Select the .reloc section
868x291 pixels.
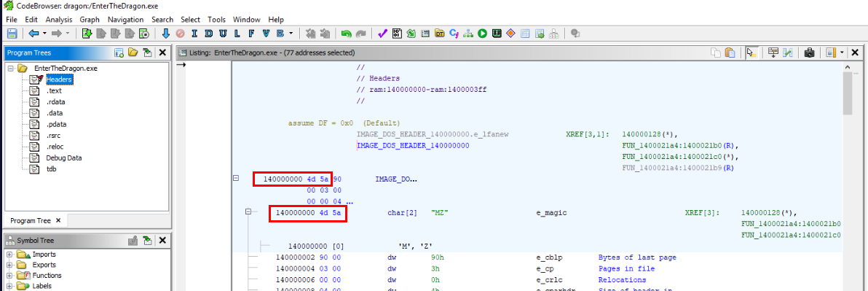[x=55, y=147]
